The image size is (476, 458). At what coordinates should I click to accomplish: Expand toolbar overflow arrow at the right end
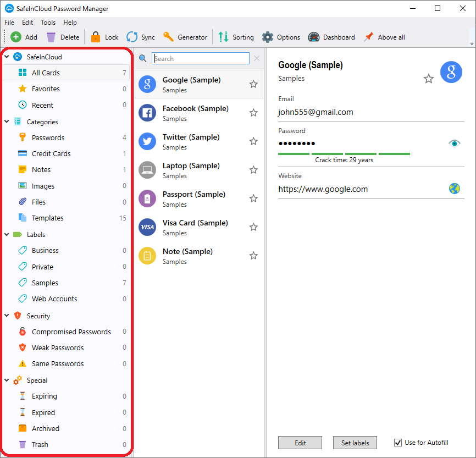pyautogui.click(x=472, y=43)
